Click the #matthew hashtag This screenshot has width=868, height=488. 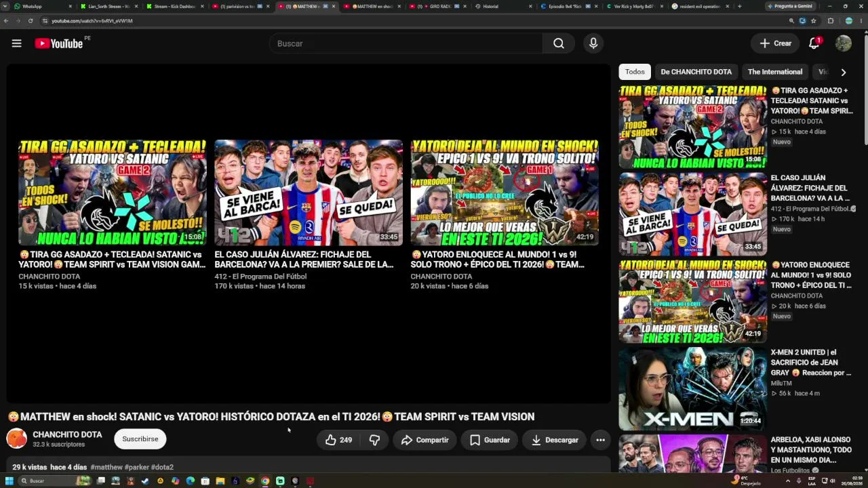(106, 467)
